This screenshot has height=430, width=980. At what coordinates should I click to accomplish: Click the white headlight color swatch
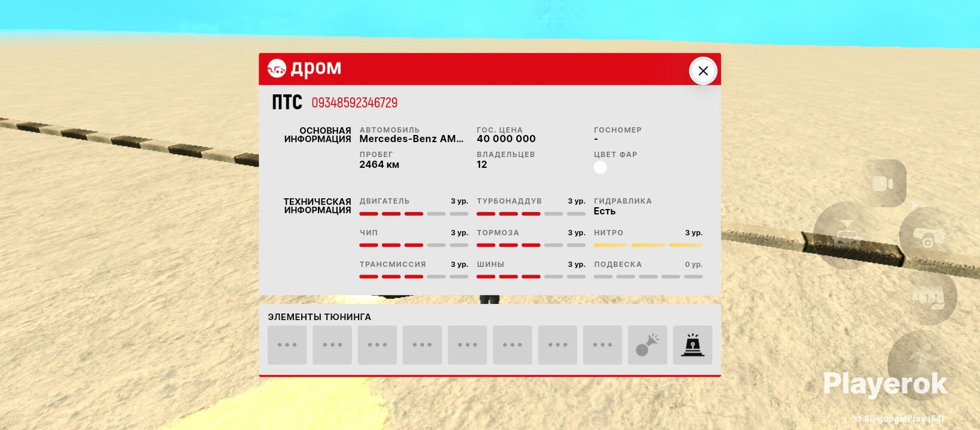point(601,167)
